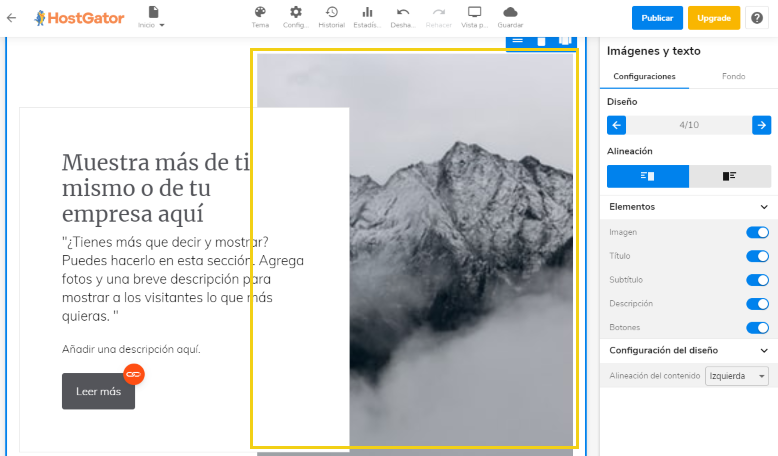
Task: Click the HostGator logo
Action: [79, 18]
